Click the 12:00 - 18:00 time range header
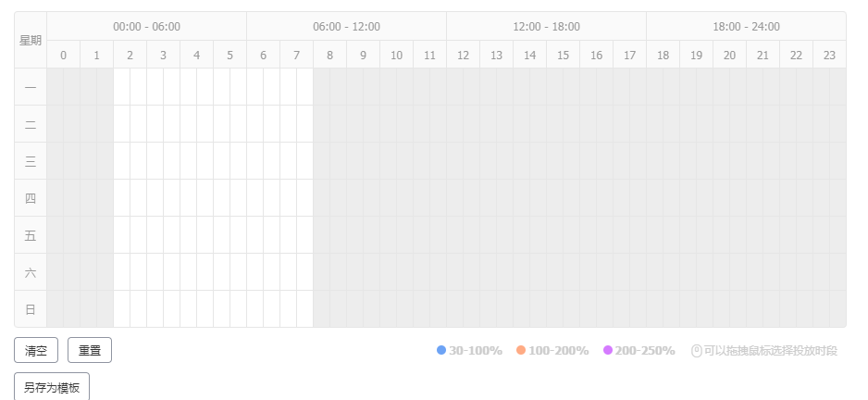The height and width of the screenshot is (400, 868). [x=546, y=27]
